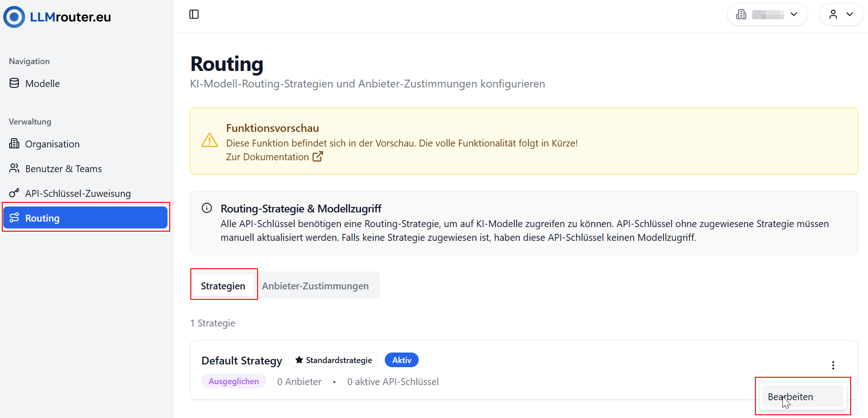Click the Ausgeglichen strategy label
Image resolution: width=868 pixels, height=418 pixels.
point(233,381)
